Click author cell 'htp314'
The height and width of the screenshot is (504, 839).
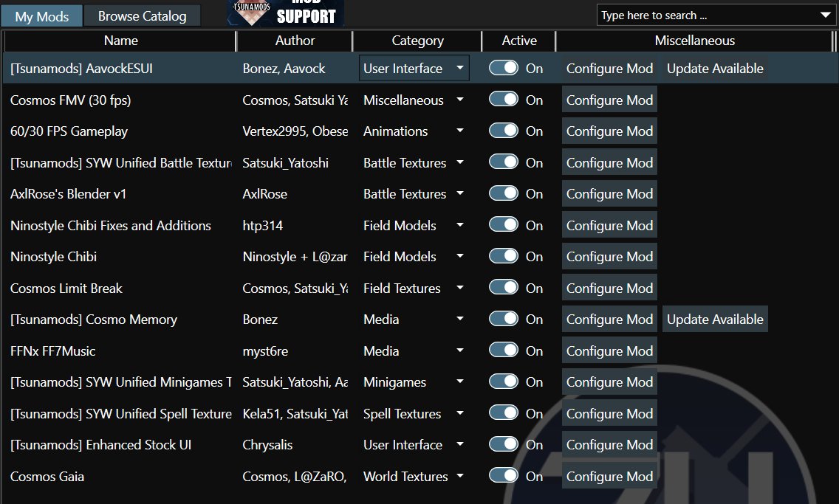point(262,225)
